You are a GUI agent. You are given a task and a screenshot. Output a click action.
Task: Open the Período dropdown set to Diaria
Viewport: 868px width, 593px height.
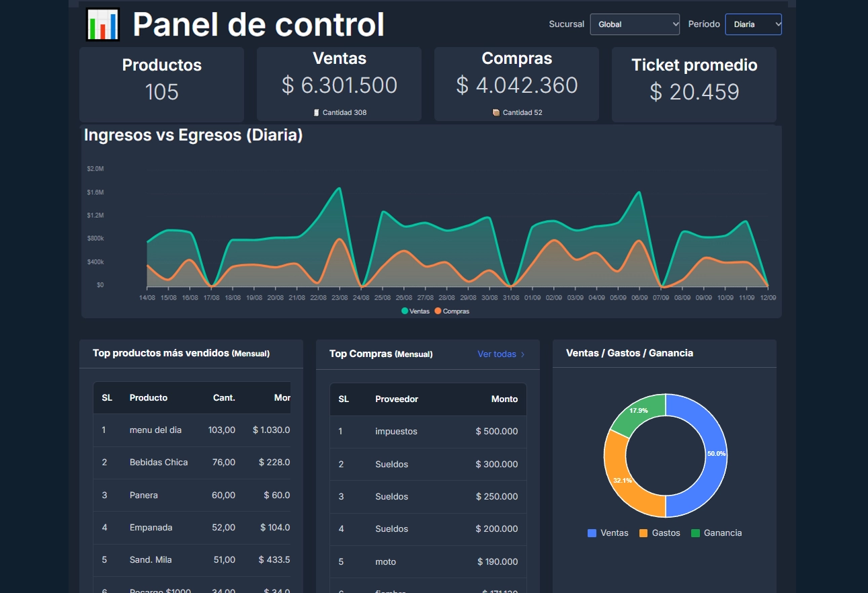point(753,24)
